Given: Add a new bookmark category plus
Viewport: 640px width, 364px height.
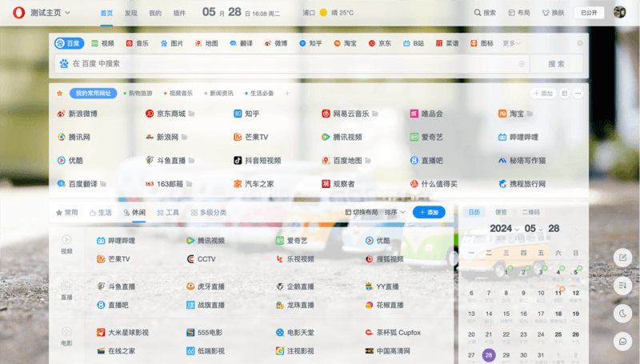Looking at the screenshot, I should click(287, 94).
